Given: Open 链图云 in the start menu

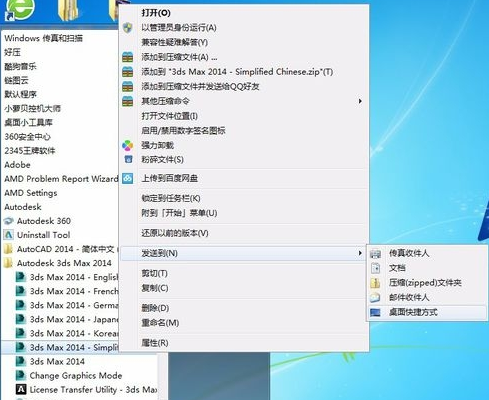Looking at the screenshot, I should [x=16, y=80].
